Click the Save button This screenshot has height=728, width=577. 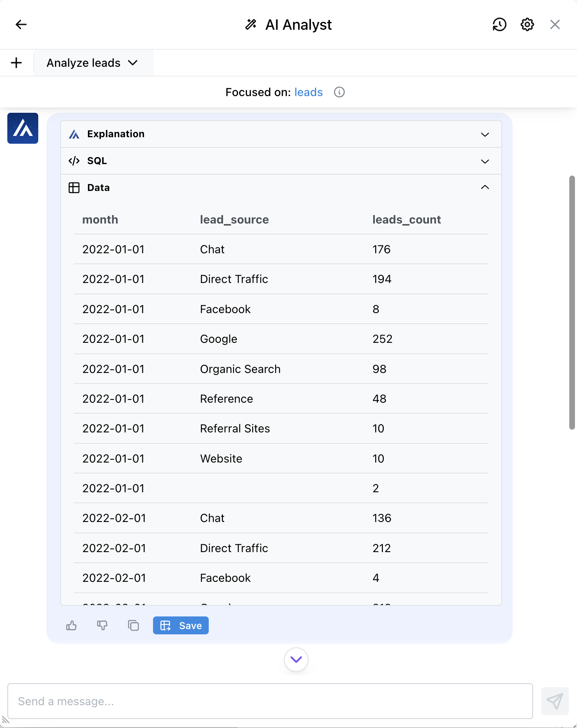click(x=181, y=625)
